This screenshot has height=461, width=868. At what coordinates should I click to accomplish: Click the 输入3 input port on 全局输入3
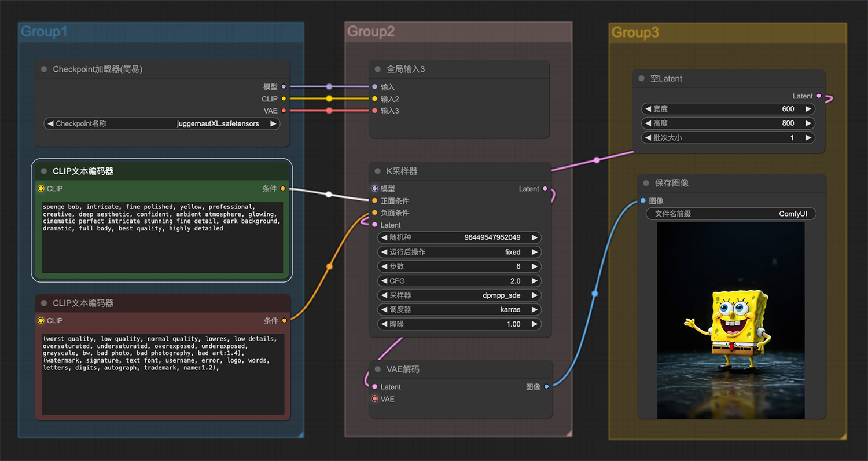pos(374,111)
